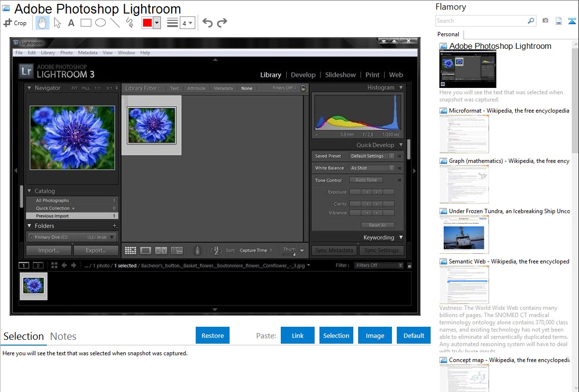
Task: Open the Microformat Wikipedia snapshot thumbnail
Action: (x=464, y=134)
